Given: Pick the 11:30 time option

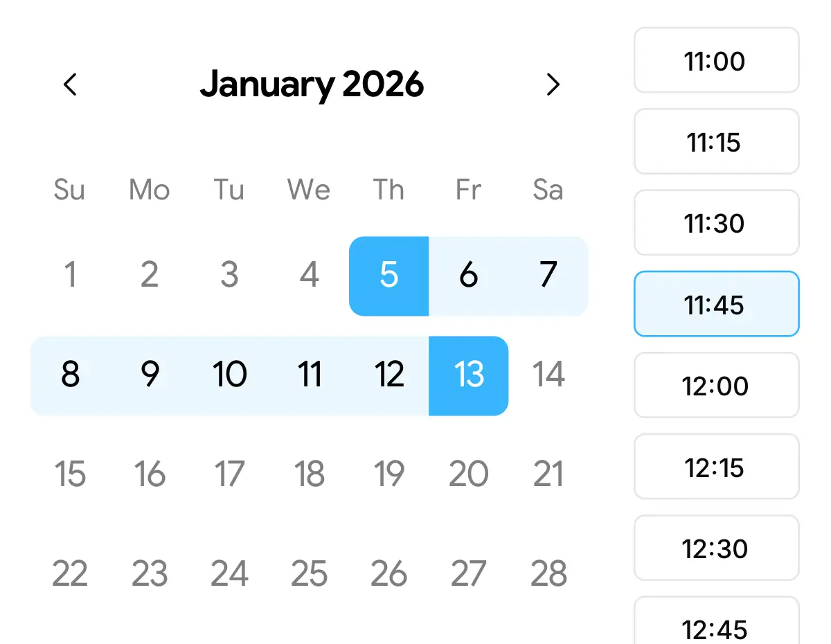Looking at the screenshot, I should click(716, 223).
